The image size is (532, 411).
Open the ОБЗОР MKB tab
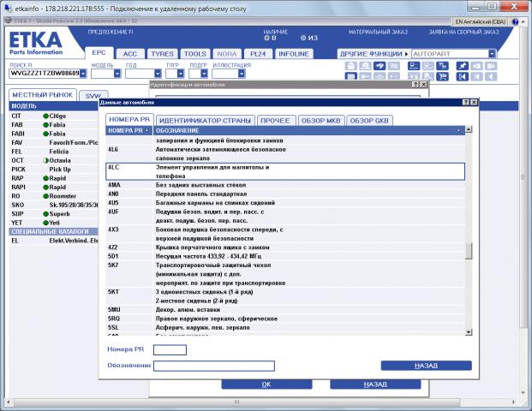pyautogui.click(x=321, y=121)
